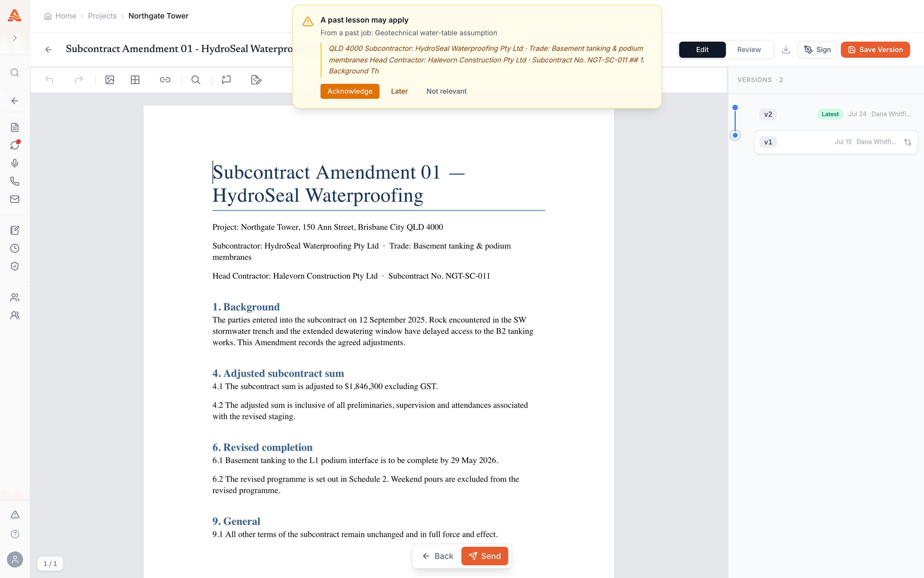Click the Back button at the bottom
The width and height of the screenshot is (924, 578).
[x=437, y=556]
